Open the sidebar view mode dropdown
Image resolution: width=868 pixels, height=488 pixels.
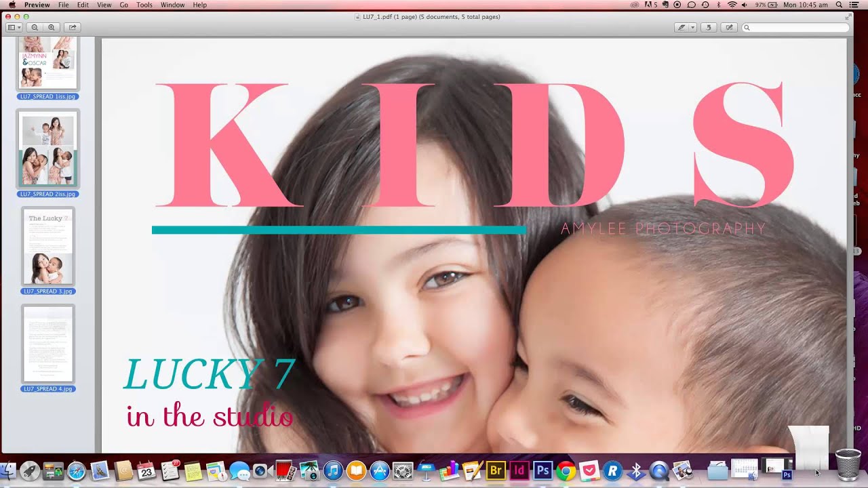(x=14, y=28)
